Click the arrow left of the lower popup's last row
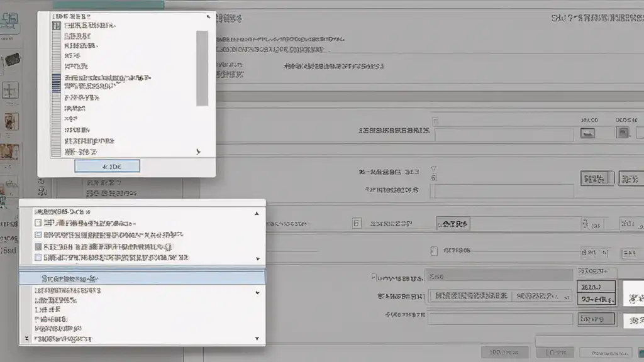This screenshot has width=644, height=362. [x=26, y=339]
